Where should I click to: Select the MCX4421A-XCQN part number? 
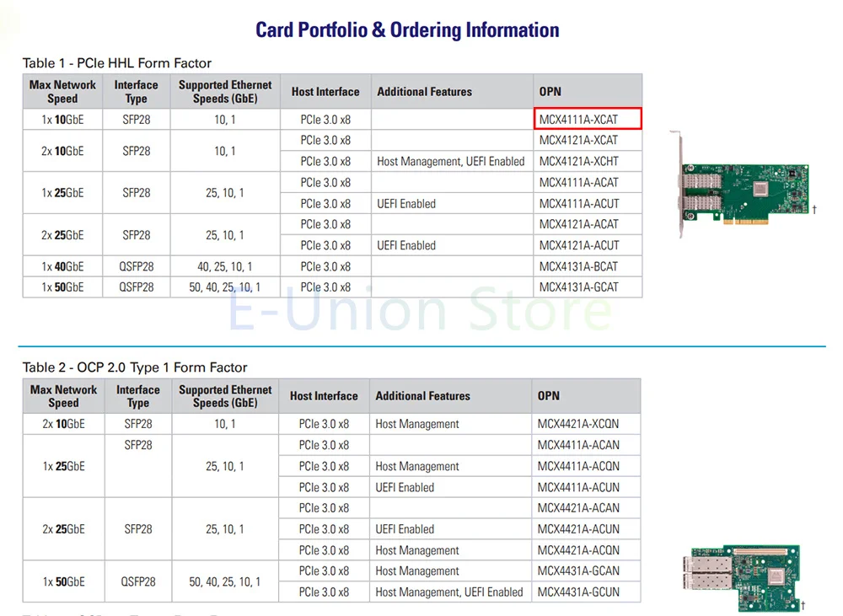(578, 424)
